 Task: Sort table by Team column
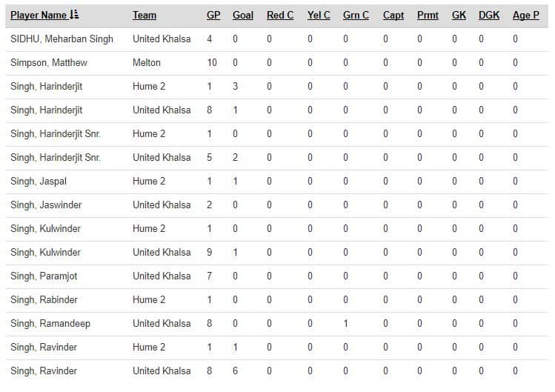[x=144, y=15]
